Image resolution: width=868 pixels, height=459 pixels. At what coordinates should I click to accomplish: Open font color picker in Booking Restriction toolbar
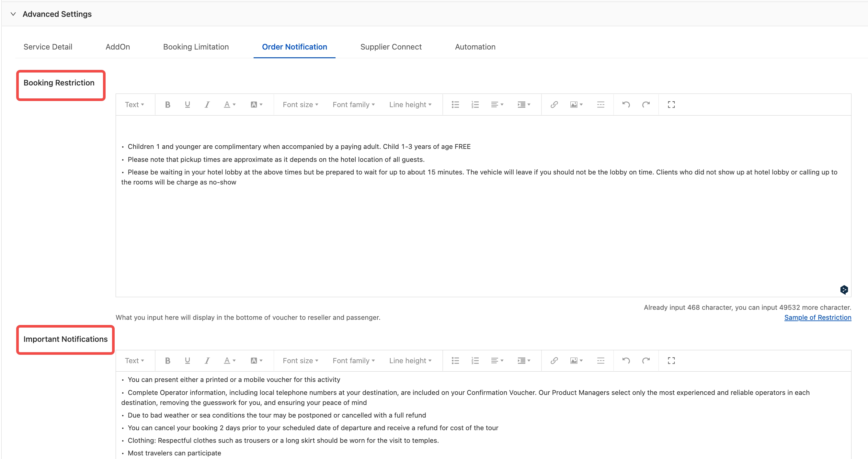[229, 105]
